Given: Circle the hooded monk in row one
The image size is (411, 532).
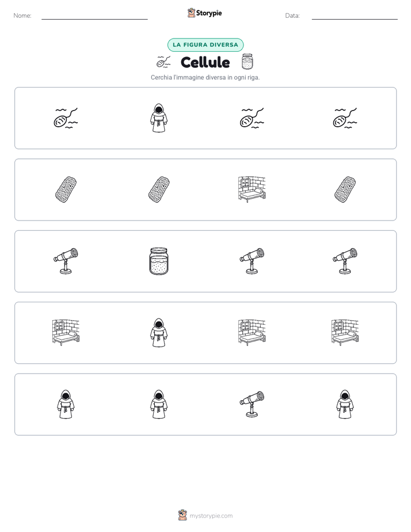Looking at the screenshot, I should (159, 118).
